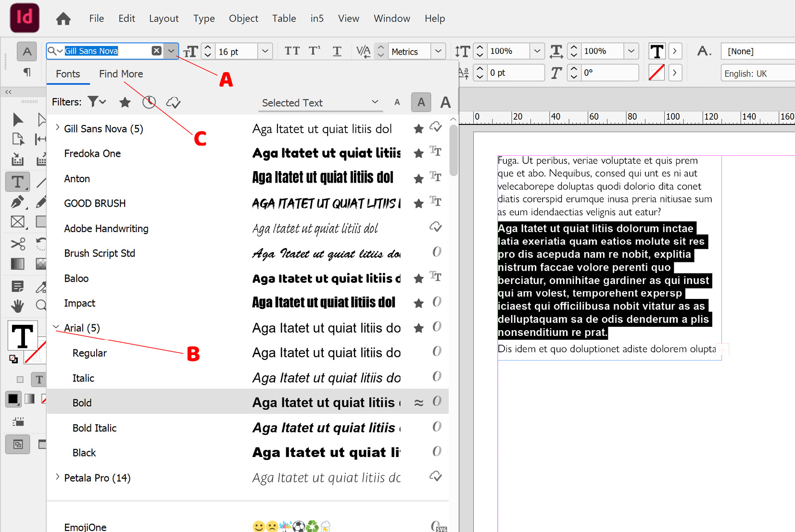
Task: Open font size dropdown
Action: point(265,51)
